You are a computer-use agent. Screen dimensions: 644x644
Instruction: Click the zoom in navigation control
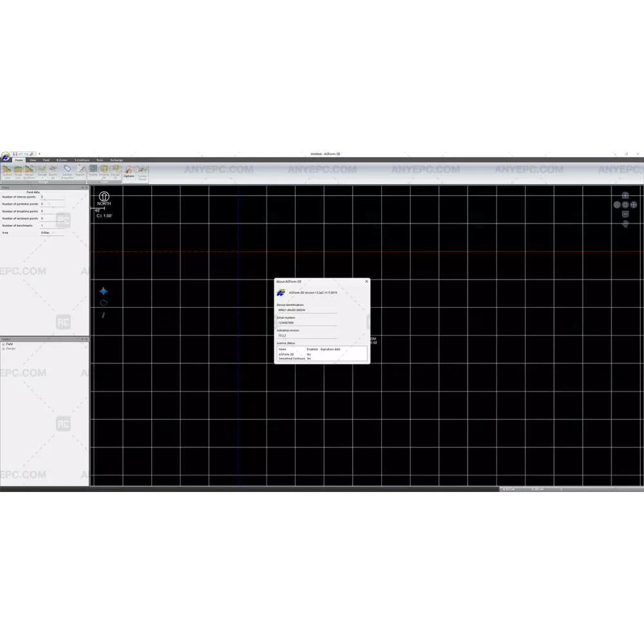coord(625,196)
